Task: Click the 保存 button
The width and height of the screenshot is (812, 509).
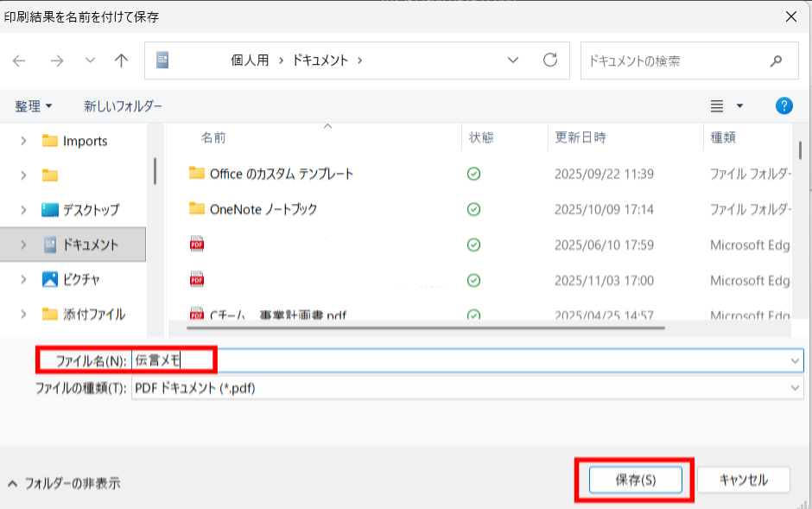Action: (635, 480)
